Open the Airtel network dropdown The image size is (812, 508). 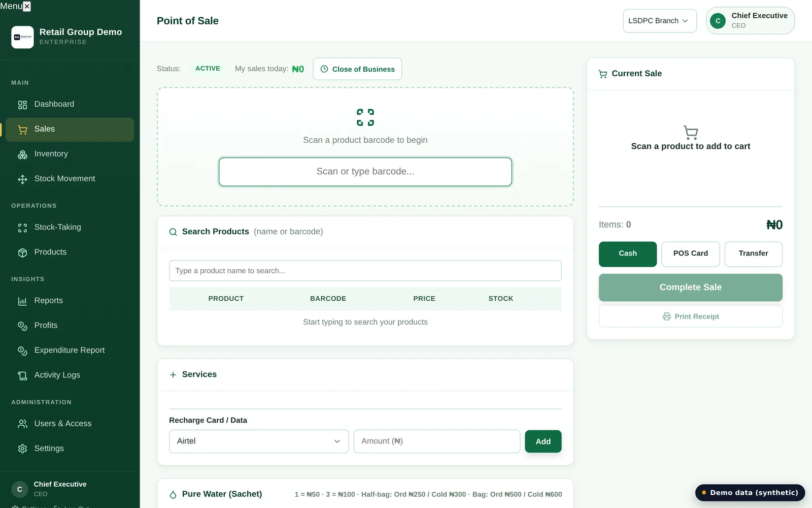(x=259, y=441)
